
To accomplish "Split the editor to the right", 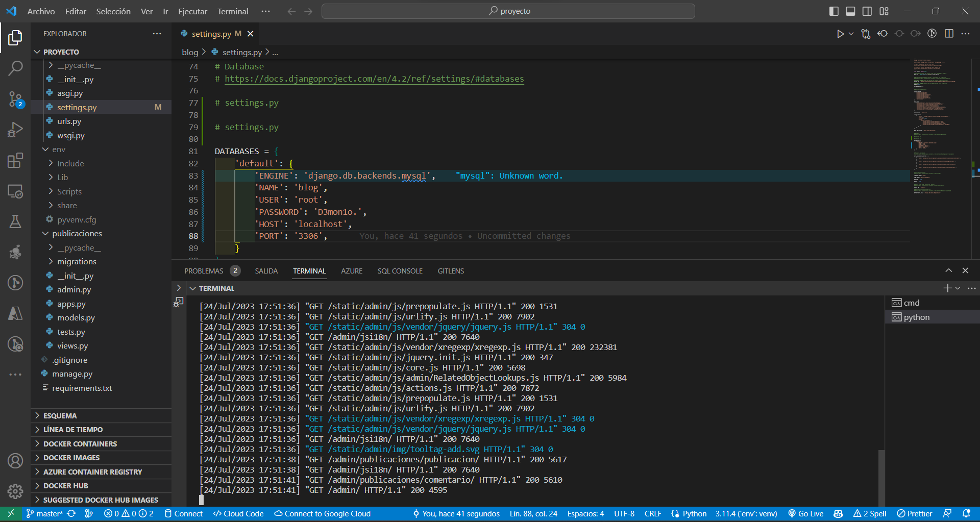I will tap(949, 34).
